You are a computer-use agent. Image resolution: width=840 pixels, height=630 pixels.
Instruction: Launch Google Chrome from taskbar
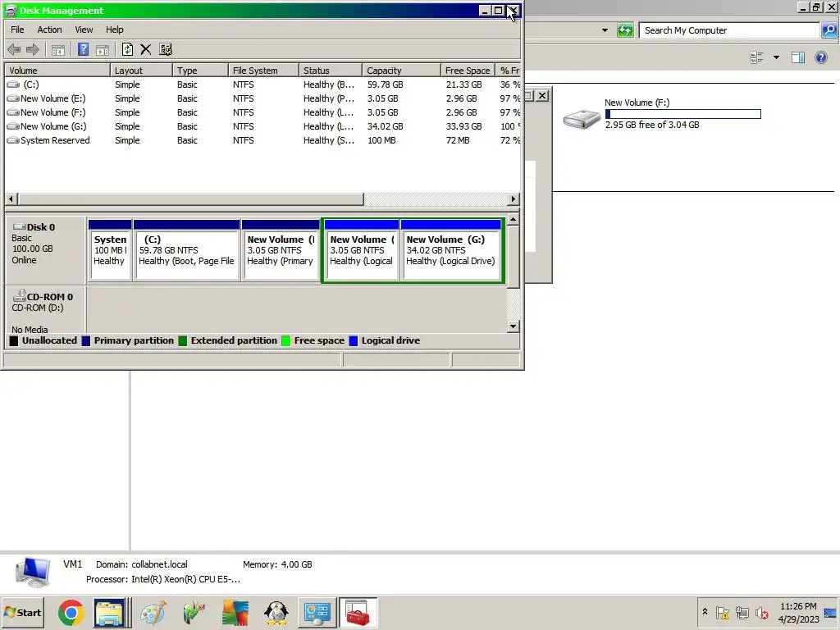(x=71, y=613)
